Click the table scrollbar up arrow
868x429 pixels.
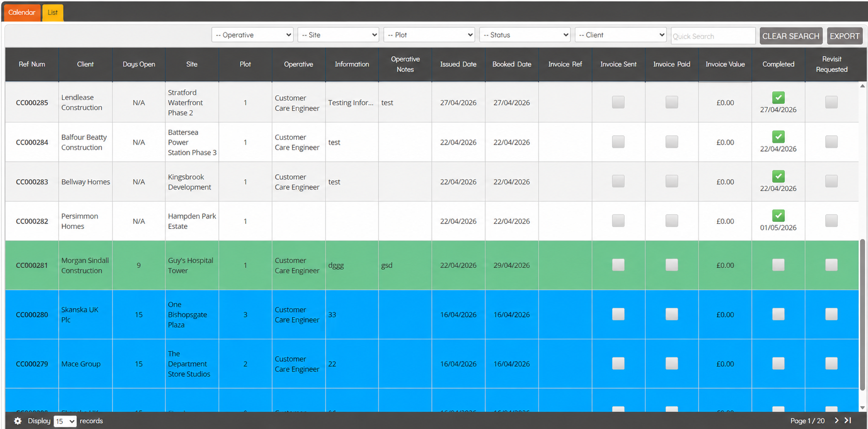click(862, 86)
